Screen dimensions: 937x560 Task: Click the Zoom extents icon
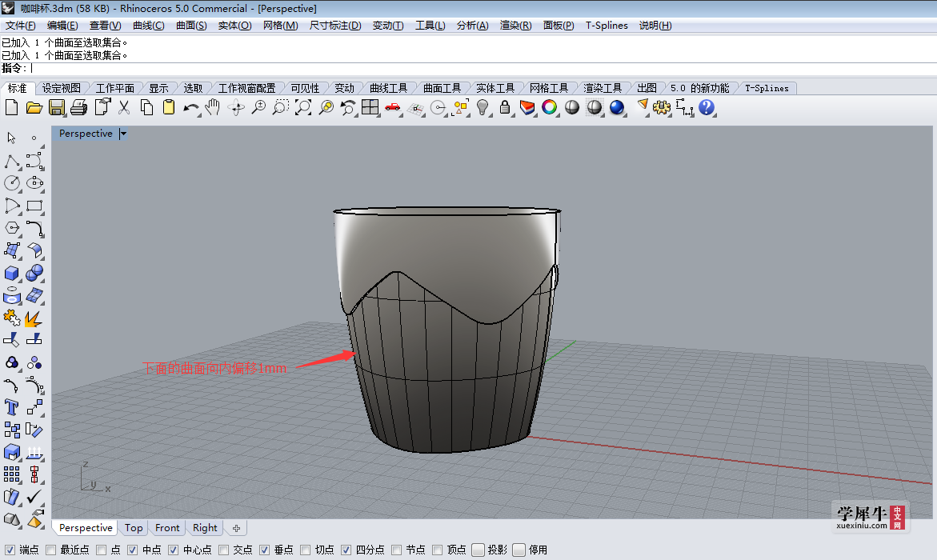303,107
